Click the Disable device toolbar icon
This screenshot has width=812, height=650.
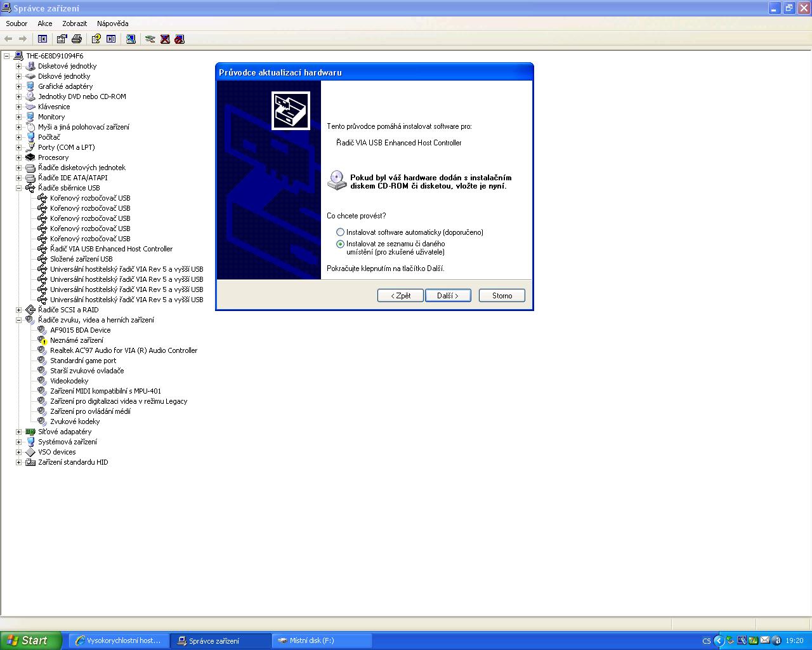tap(180, 39)
